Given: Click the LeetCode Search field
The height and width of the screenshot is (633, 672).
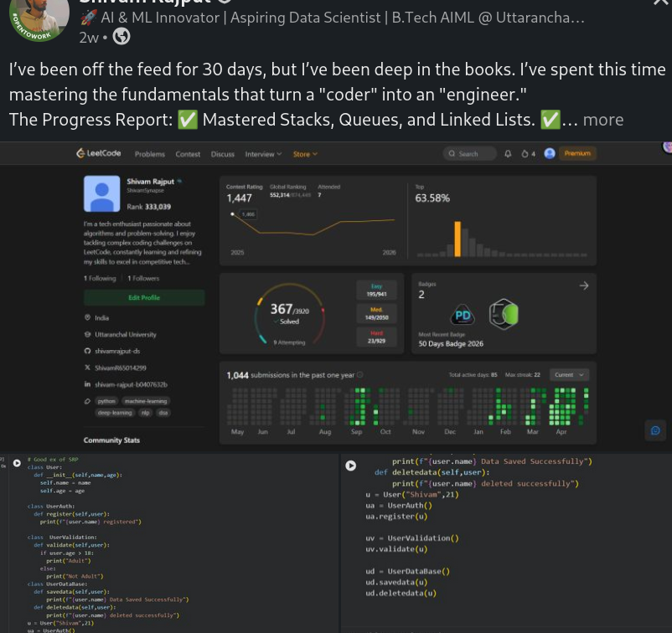Looking at the screenshot, I should point(469,154).
